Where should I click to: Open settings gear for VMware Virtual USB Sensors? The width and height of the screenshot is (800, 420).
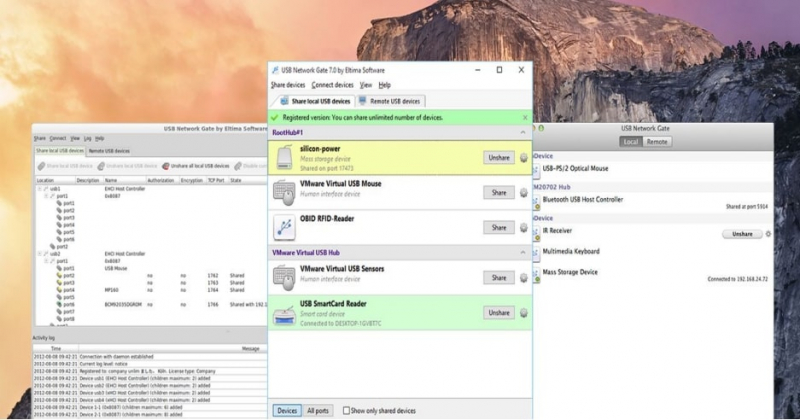click(523, 278)
